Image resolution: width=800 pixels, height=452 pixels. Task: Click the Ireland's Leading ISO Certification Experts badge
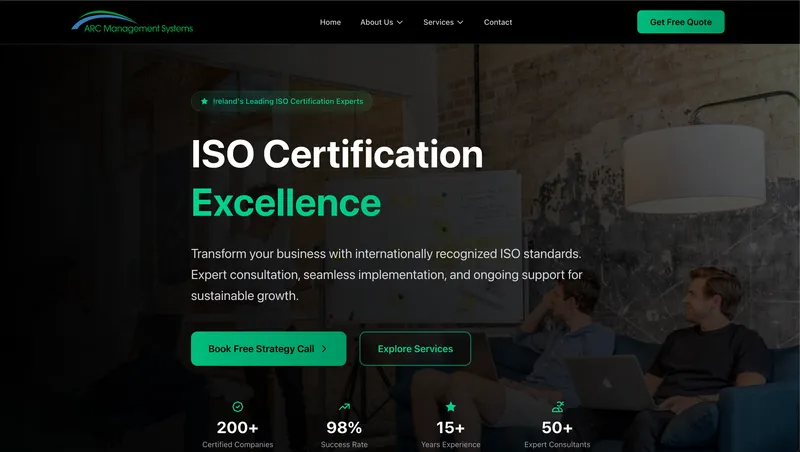[282, 101]
